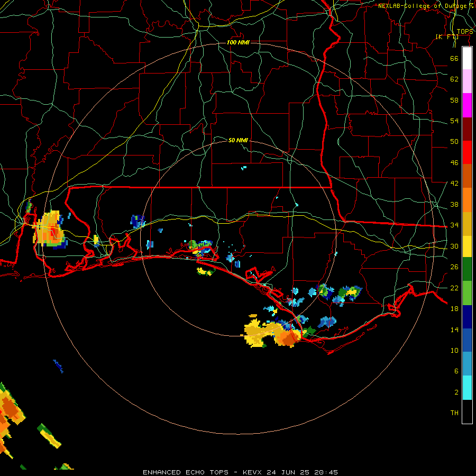Click the "26" legend value
This screenshot has width=476, height=476.
tap(454, 267)
